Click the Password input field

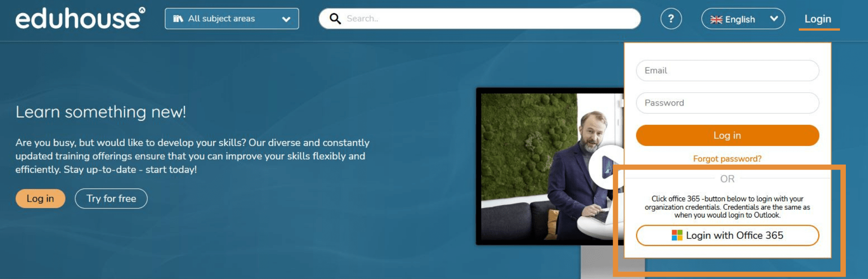727,103
